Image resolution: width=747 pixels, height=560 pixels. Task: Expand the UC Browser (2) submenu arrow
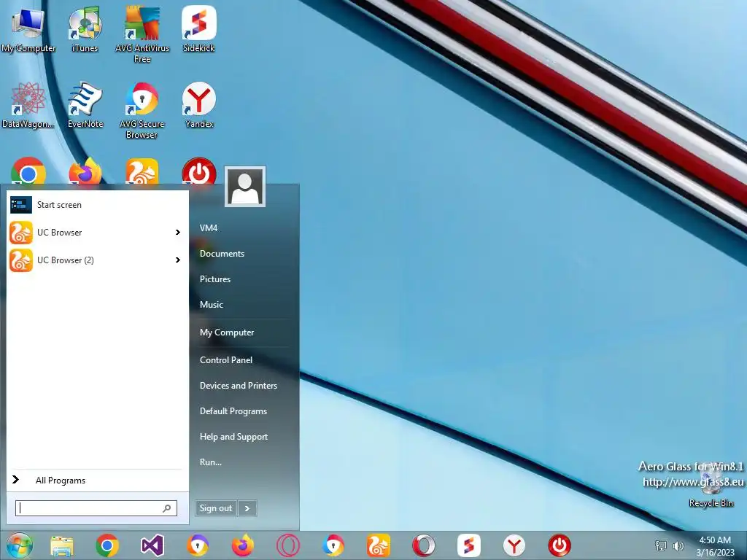pos(178,260)
